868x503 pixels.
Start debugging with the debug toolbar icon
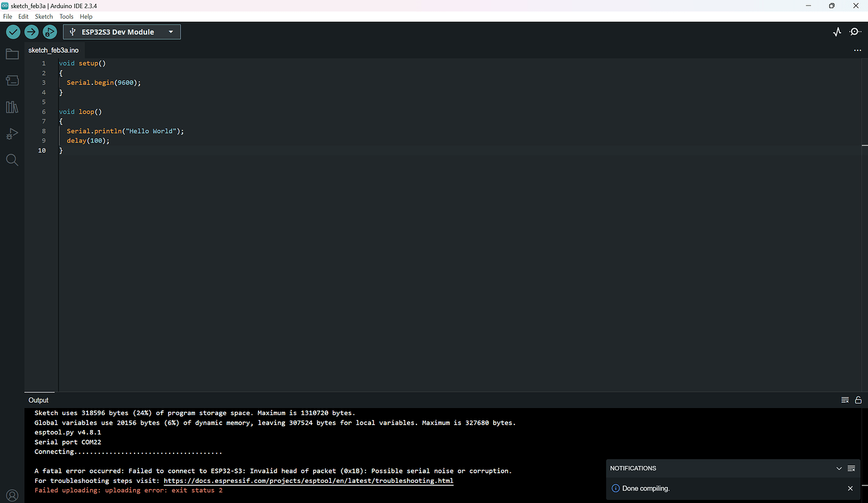49,31
